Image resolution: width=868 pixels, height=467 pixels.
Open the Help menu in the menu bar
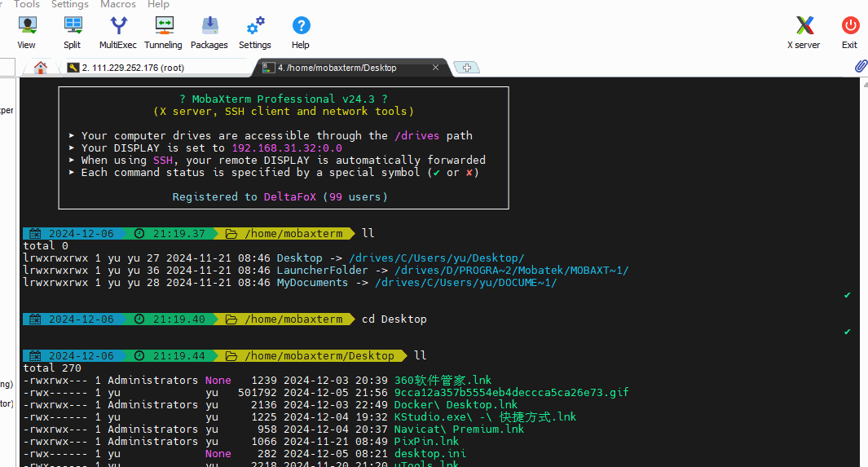click(158, 4)
